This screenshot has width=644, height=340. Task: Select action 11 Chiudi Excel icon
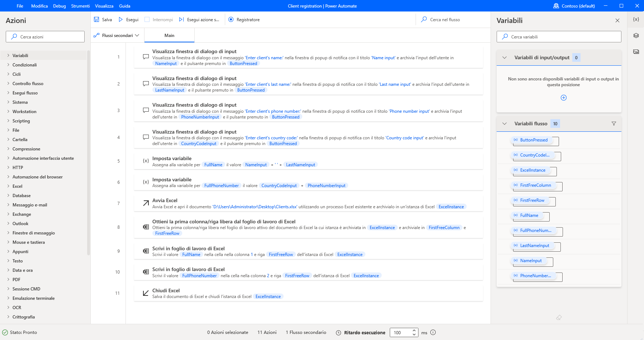click(x=146, y=293)
